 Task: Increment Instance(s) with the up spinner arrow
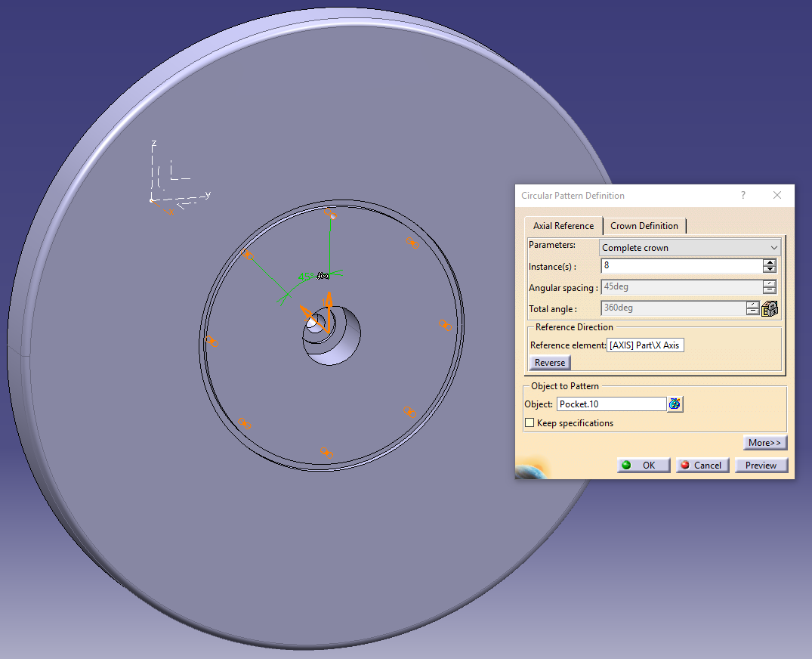771,261
